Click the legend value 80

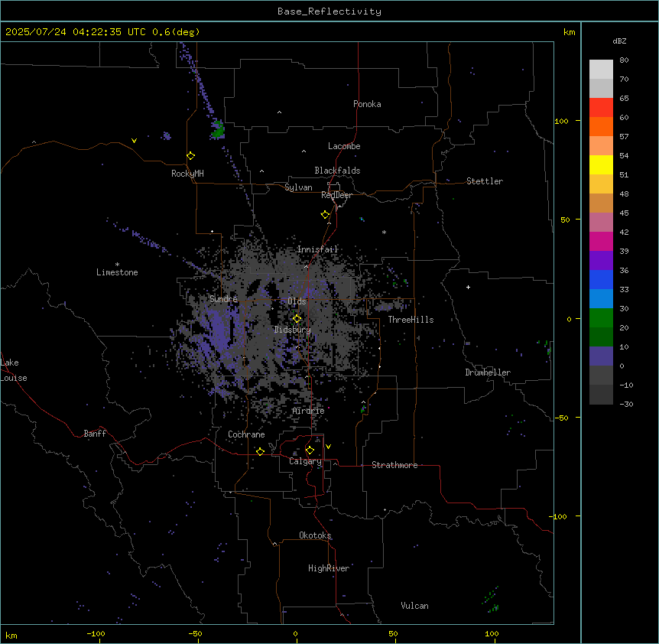click(x=624, y=60)
